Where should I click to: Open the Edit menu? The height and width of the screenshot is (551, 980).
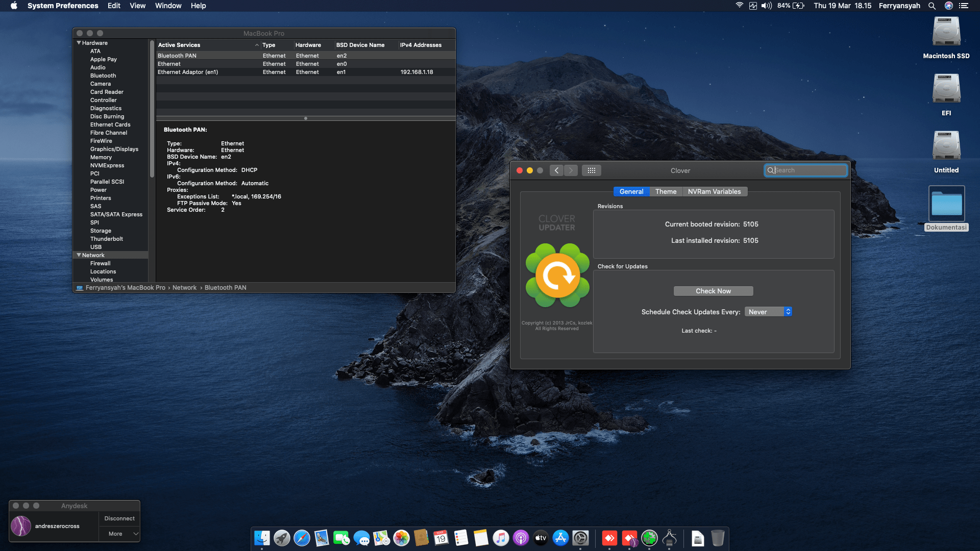[x=114, y=6]
